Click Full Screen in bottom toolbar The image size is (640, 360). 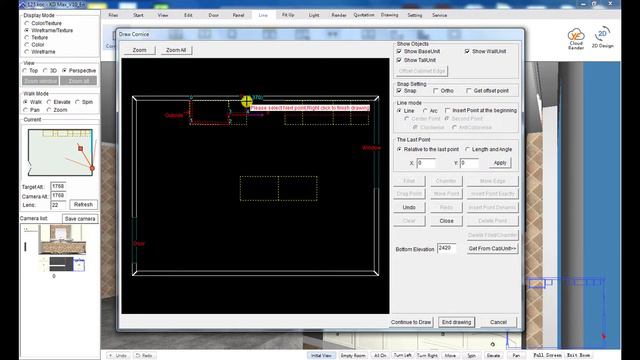pos(547,356)
